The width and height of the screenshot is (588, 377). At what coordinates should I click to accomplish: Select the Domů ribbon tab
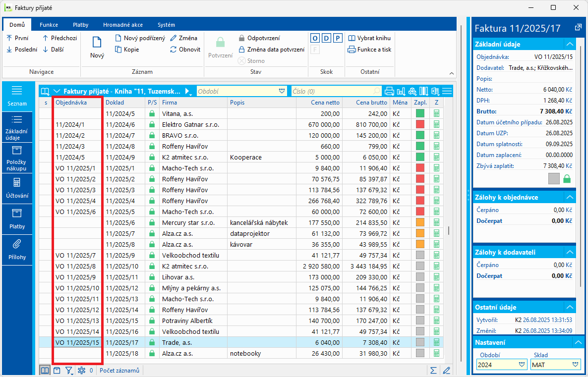coord(17,25)
